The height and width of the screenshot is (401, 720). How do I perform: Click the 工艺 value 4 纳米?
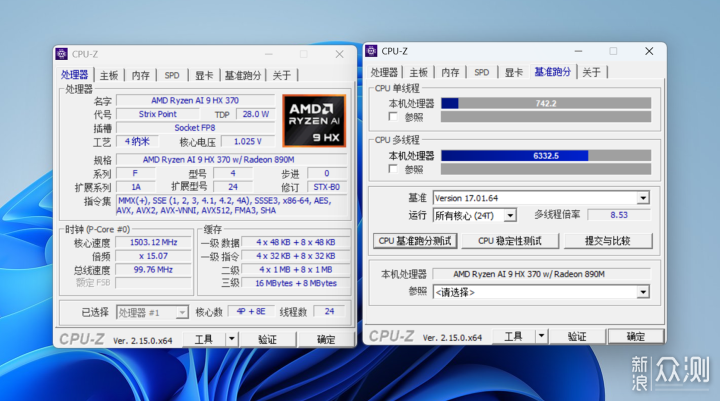(137, 141)
